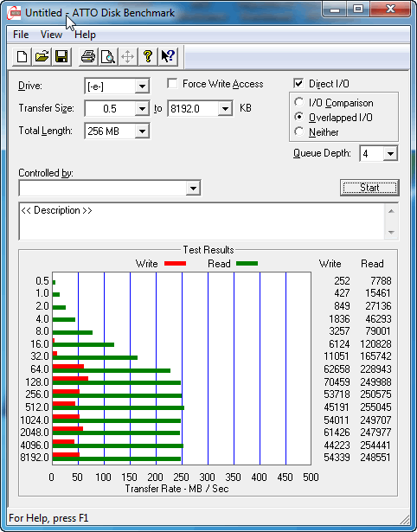This screenshot has height=532, width=417.
Task: Open Print Preview toolbar icon
Action: (x=107, y=57)
